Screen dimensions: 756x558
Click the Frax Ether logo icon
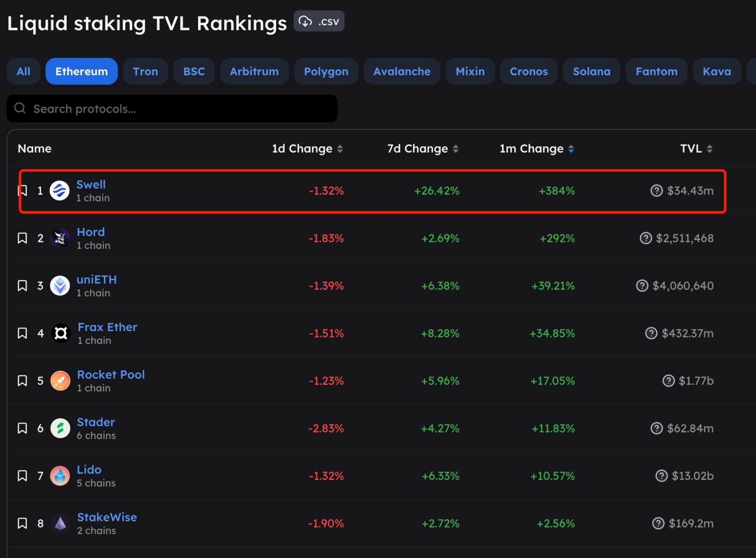coord(61,333)
